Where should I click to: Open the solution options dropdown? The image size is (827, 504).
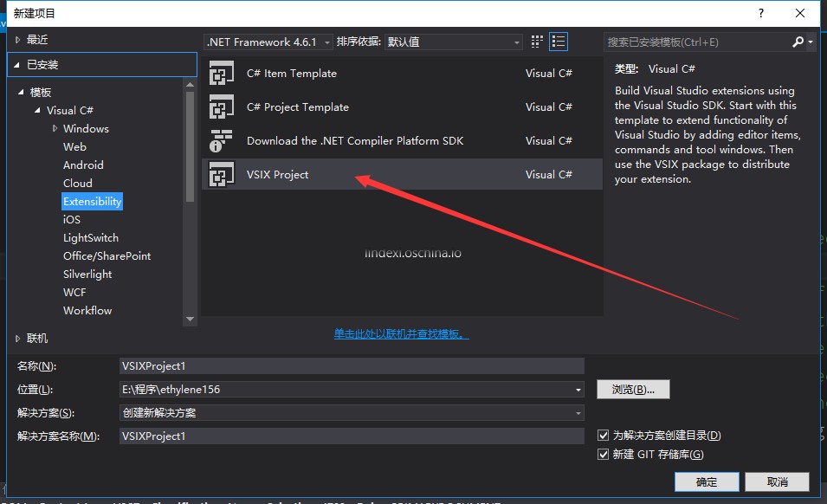pyautogui.click(x=352, y=413)
